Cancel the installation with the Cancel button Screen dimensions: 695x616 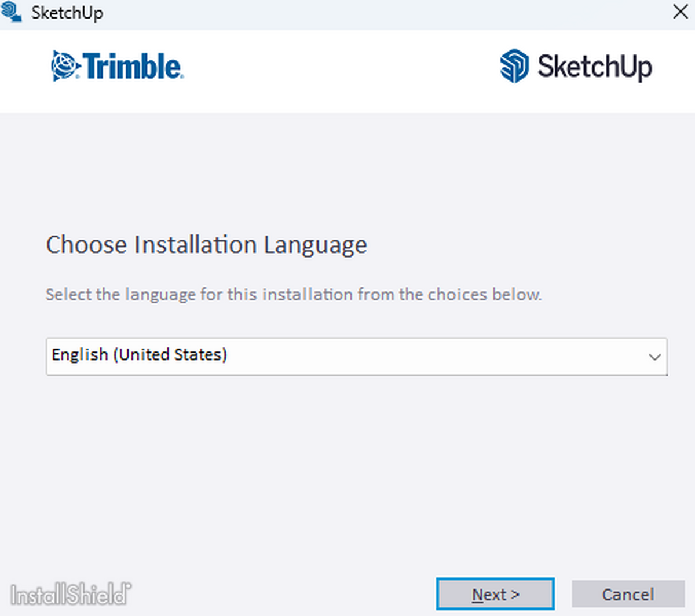pyautogui.click(x=628, y=595)
